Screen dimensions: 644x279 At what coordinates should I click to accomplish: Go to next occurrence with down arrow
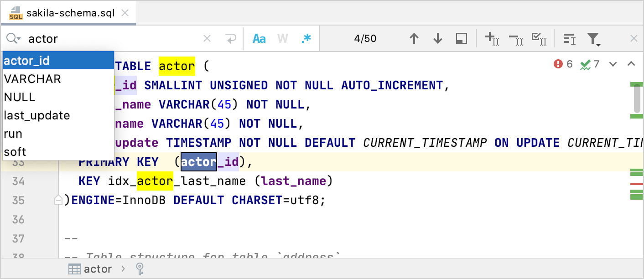point(438,39)
